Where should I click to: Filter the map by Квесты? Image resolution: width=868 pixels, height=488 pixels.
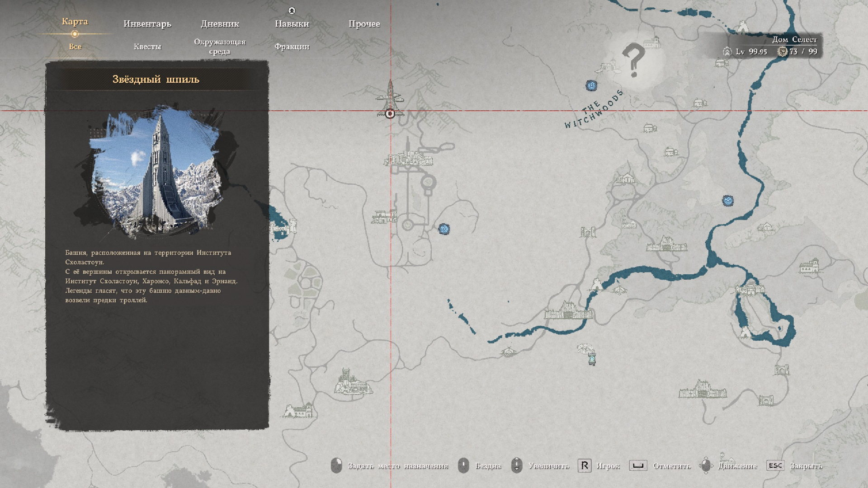(x=147, y=47)
